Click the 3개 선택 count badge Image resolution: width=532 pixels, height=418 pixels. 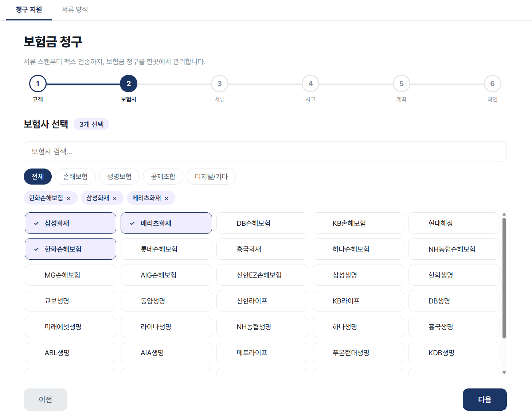point(91,124)
